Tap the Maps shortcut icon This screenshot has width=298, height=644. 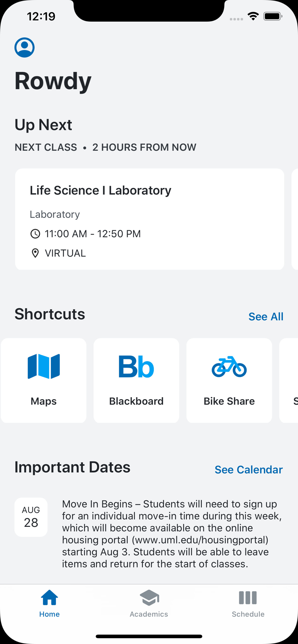(x=44, y=366)
